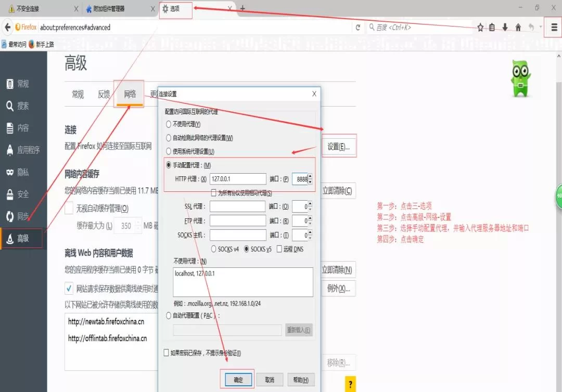Click the reload page icon
Viewport: 562px width, 392px height.
(x=358, y=28)
